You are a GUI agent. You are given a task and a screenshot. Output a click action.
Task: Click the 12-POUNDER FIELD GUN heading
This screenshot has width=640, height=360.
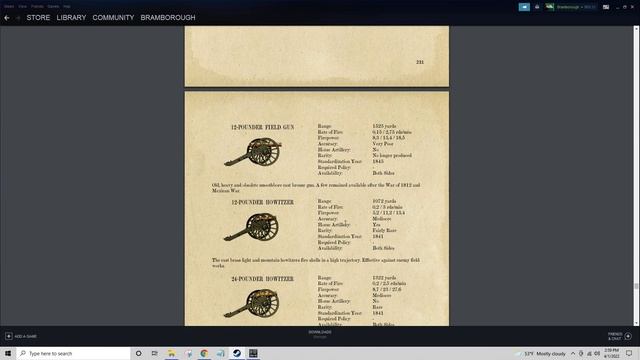coord(262,127)
